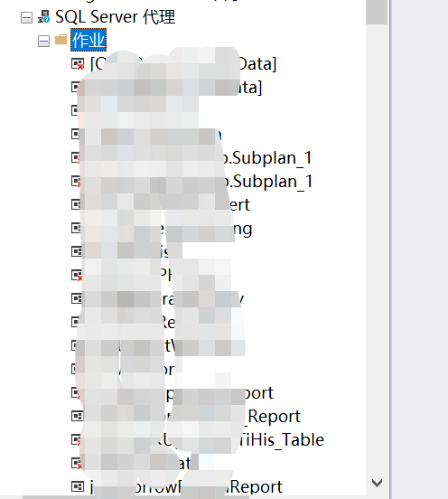This screenshot has height=499, width=448.
Task: Select the job entry ending in ert
Action: point(170,204)
